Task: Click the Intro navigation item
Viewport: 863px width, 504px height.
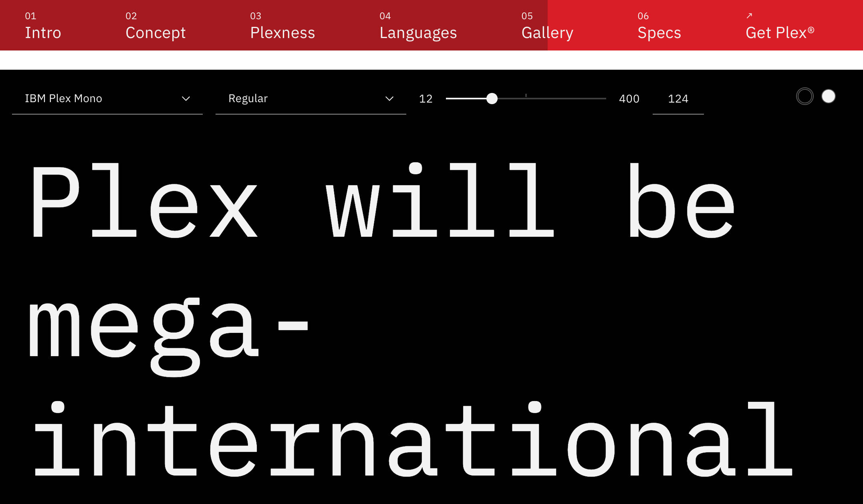Action: pos(42,33)
